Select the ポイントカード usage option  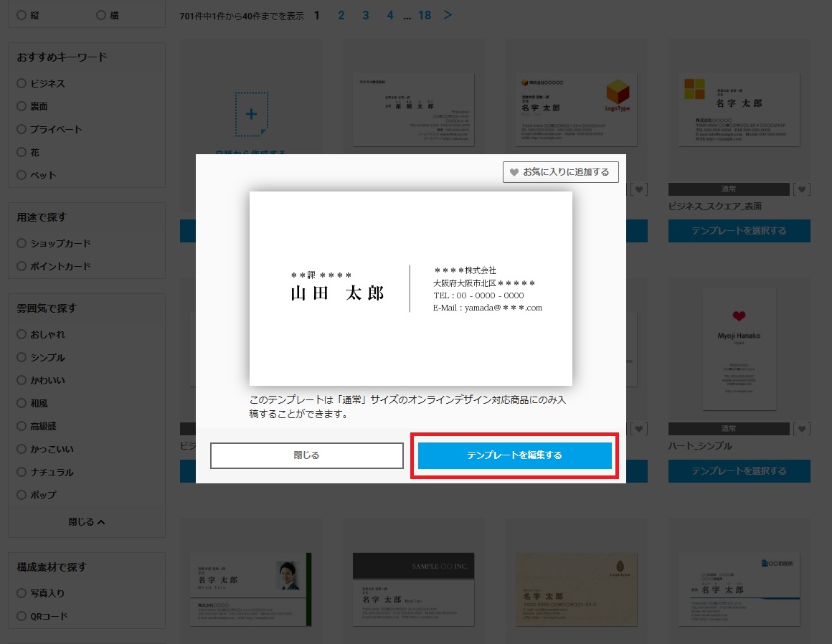[22, 266]
